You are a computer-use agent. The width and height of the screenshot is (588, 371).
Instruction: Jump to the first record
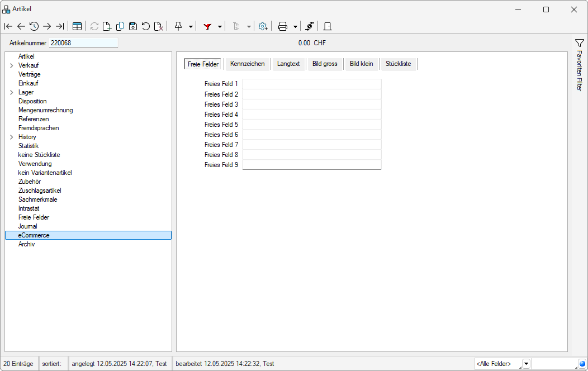(8, 26)
